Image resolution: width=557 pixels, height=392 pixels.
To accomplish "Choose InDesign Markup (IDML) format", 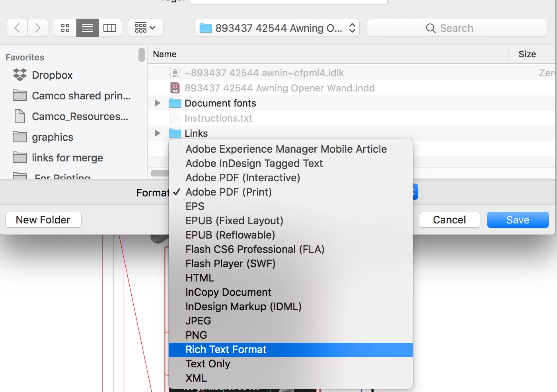I will (x=291, y=307).
